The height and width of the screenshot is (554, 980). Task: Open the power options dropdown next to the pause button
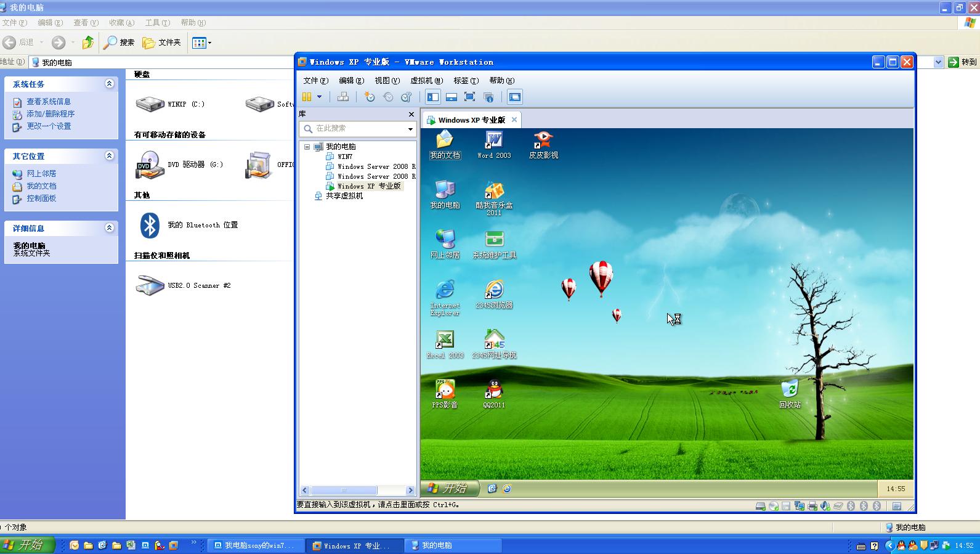coord(319,97)
